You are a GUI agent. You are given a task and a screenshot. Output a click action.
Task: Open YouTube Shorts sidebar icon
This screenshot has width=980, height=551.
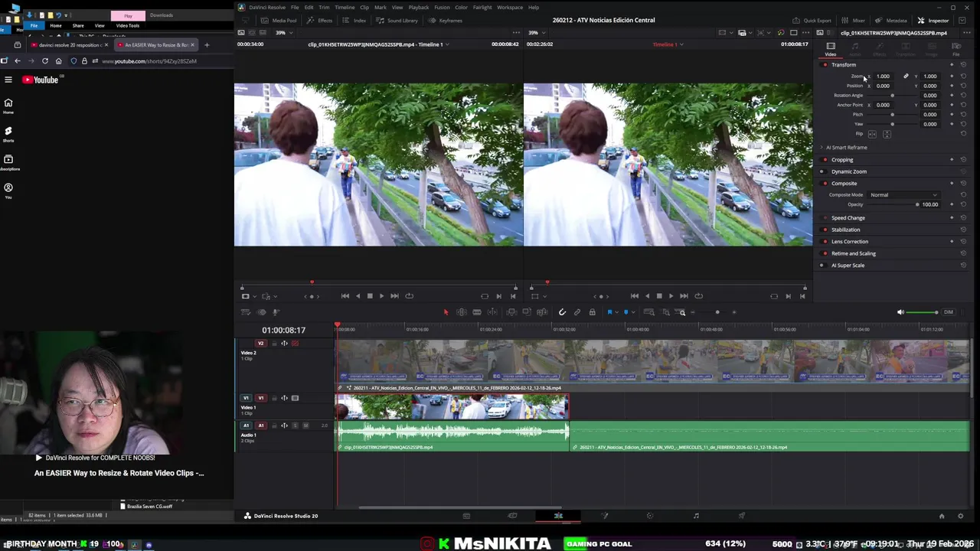click(x=8, y=134)
